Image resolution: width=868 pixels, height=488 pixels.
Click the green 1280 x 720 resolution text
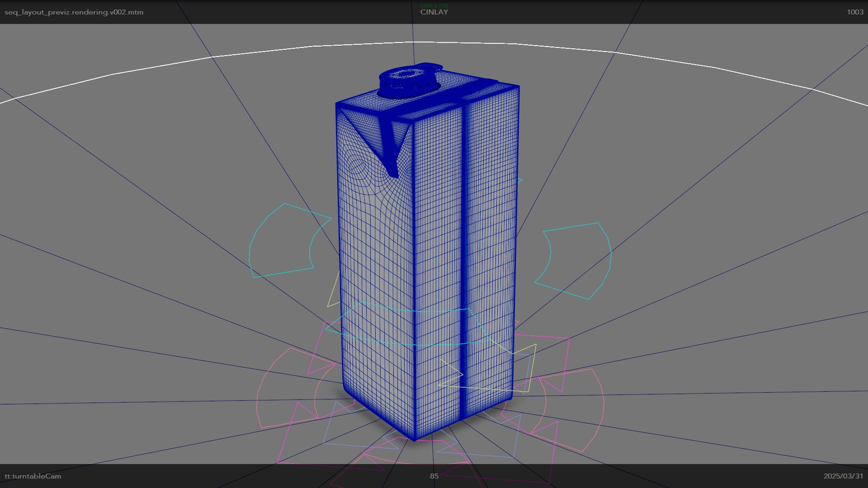[x=434, y=5]
